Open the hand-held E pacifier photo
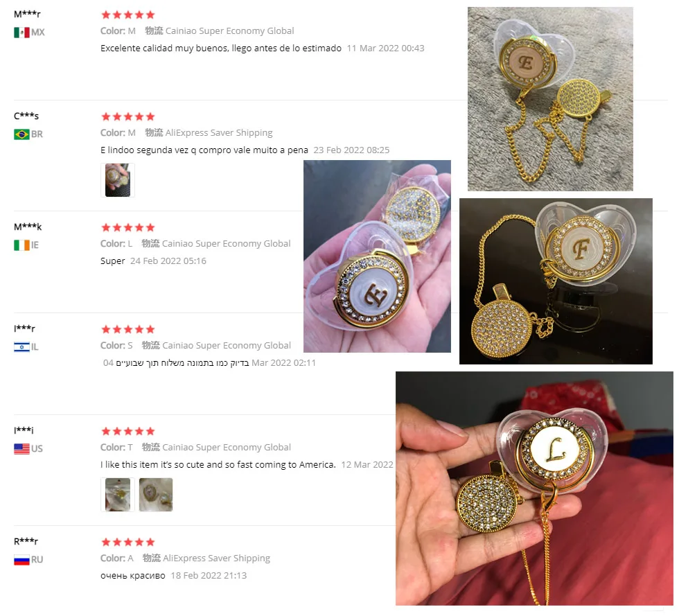The width and height of the screenshot is (679, 616). (x=377, y=256)
